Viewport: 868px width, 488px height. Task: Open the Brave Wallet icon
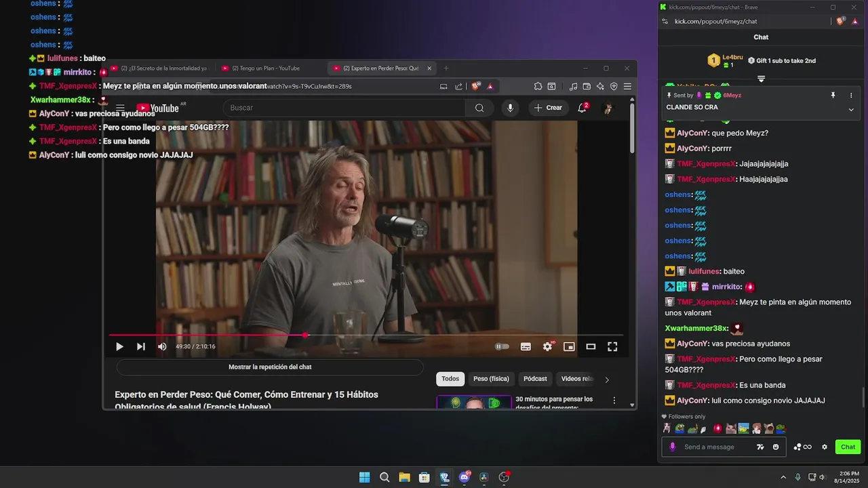coord(587,86)
